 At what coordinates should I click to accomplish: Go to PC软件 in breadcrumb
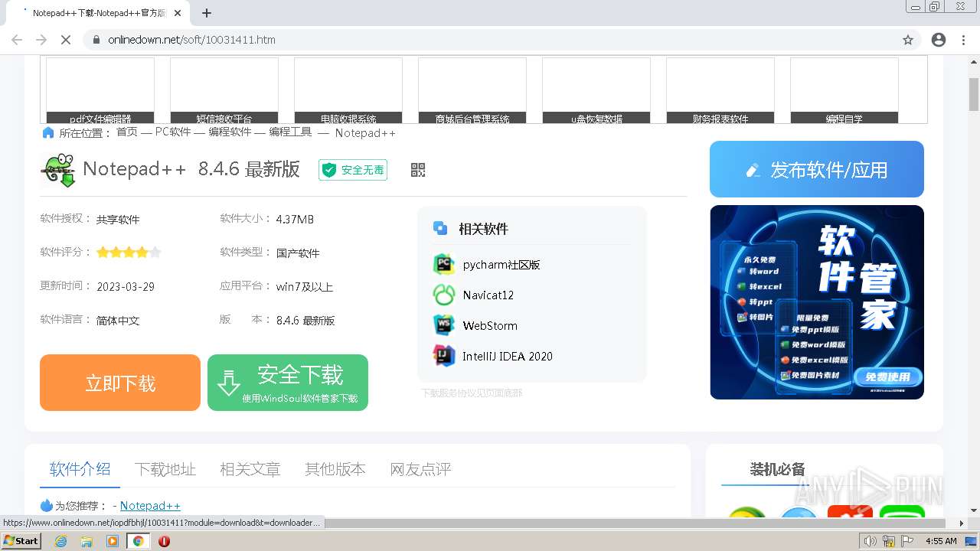tap(173, 132)
